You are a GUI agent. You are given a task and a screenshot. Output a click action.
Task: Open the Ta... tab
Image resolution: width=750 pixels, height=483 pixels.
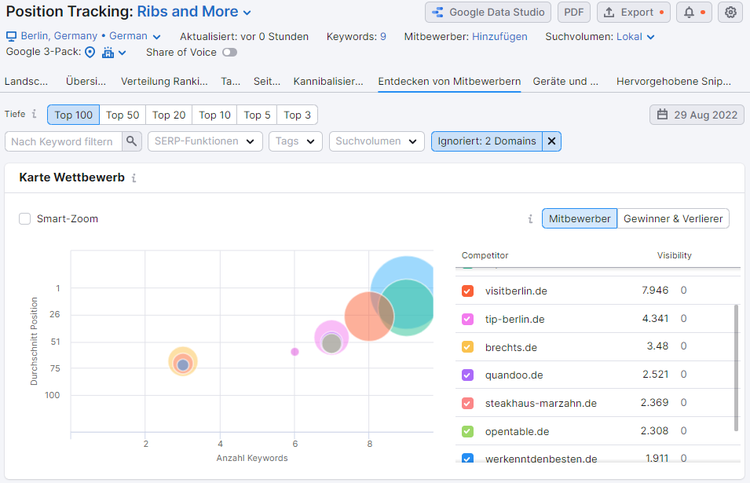(x=231, y=81)
